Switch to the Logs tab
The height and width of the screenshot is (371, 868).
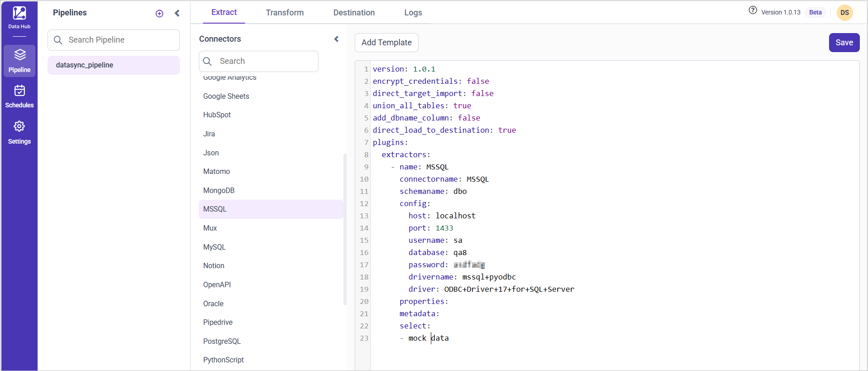413,13
